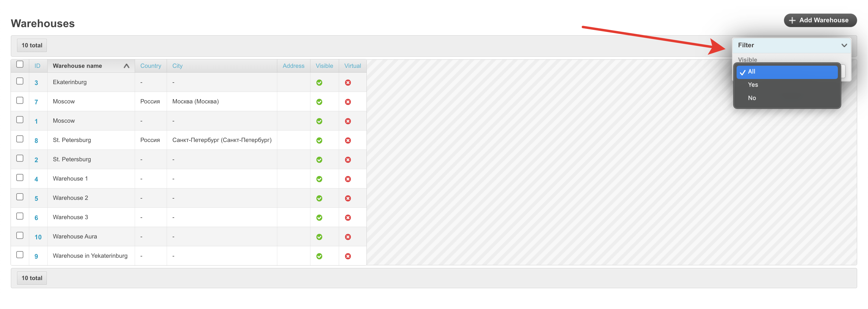Sort by the City column header
The height and width of the screenshot is (309, 868).
(177, 66)
